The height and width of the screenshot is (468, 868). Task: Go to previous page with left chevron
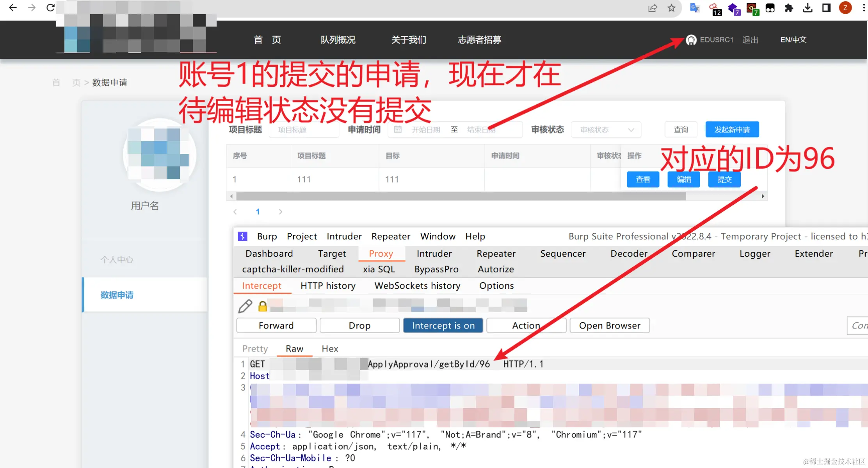235,212
